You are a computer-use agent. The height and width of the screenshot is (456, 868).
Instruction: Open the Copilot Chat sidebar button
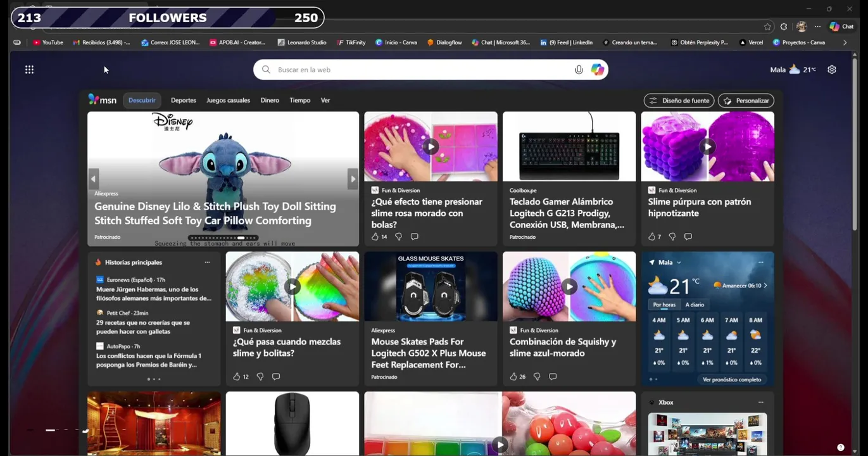tap(842, 27)
